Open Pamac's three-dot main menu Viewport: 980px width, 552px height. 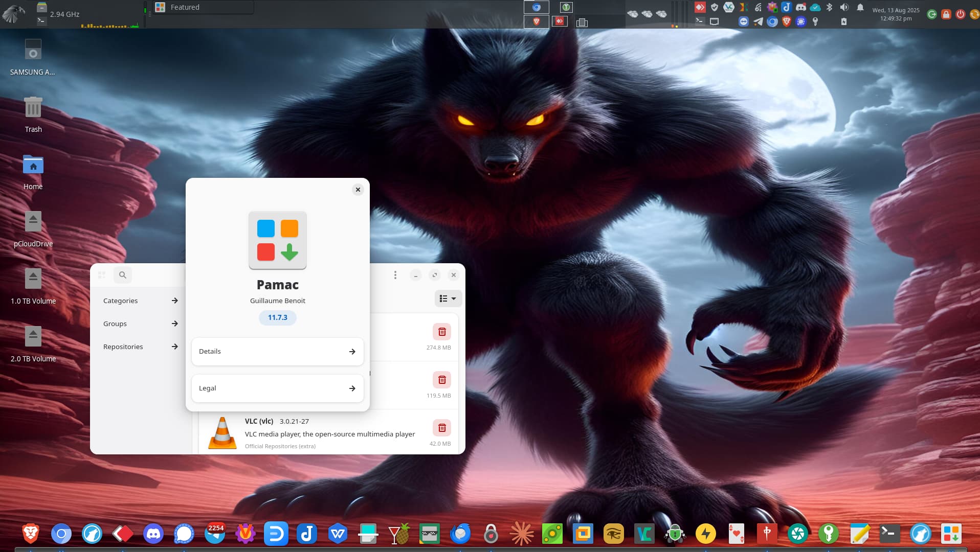click(395, 275)
